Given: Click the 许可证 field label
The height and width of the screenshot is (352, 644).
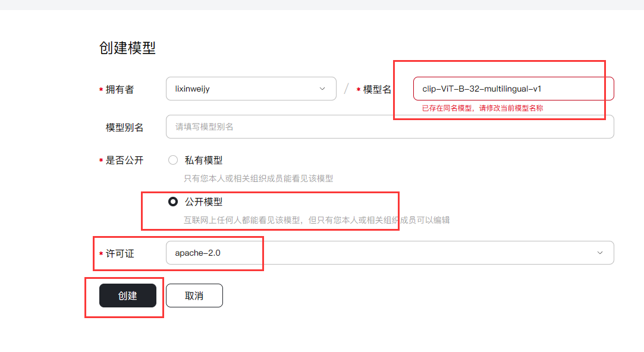Looking at the screenshot, I should coord(120,253).
